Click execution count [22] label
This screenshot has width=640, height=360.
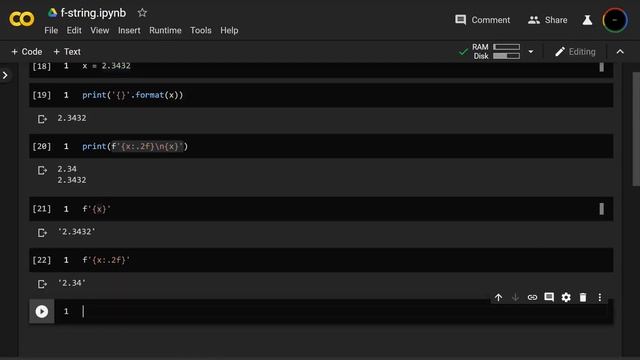42,260
